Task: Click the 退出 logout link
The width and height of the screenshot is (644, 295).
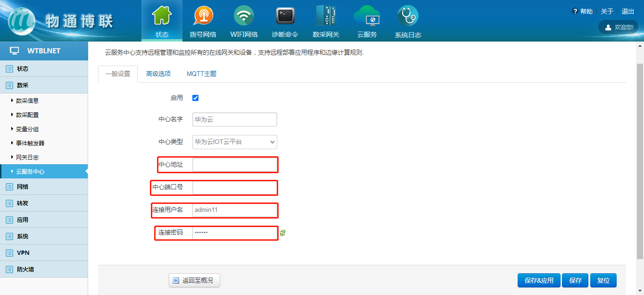Action: click(628, 11)
